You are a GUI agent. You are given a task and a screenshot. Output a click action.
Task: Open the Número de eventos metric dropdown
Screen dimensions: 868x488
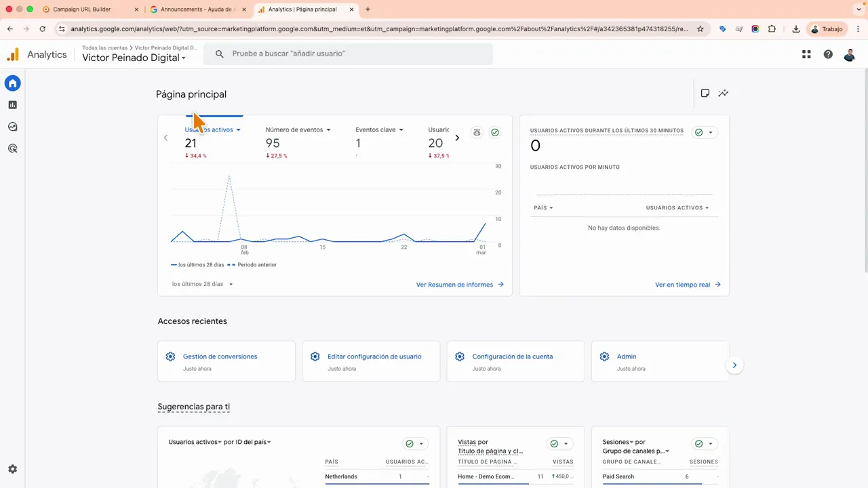(x=298, y=129)
